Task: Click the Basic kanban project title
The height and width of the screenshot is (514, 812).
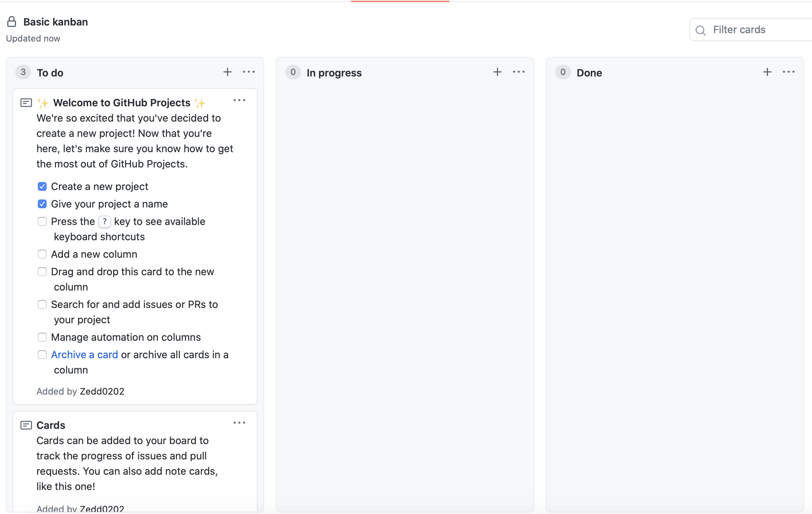Action: pos(56,22)
